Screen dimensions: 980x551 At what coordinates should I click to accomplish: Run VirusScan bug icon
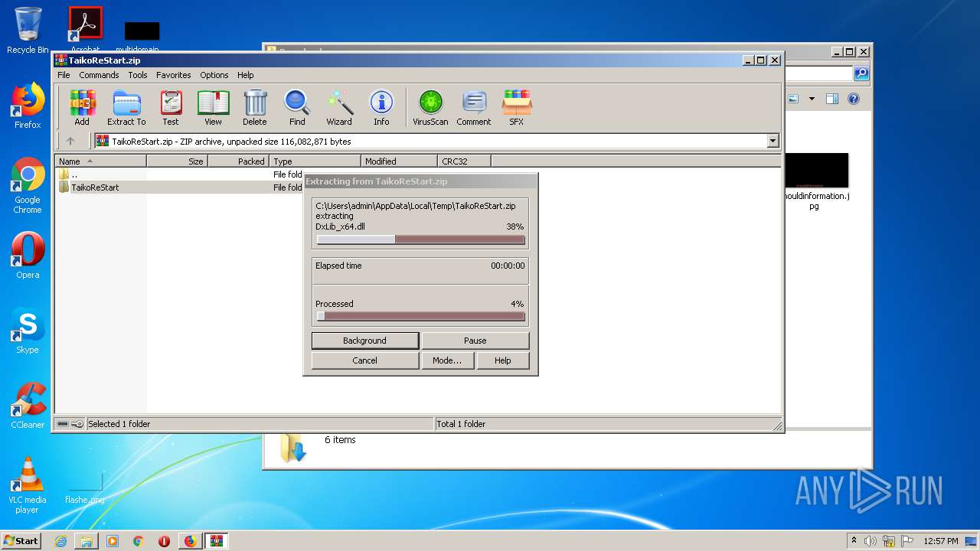coord(430,107)
